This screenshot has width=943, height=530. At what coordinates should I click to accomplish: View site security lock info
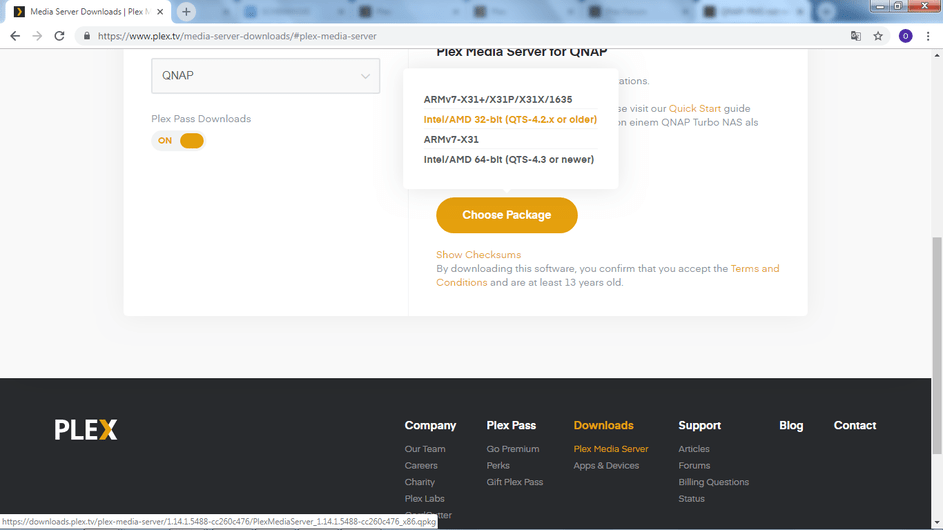click(87, 36)
